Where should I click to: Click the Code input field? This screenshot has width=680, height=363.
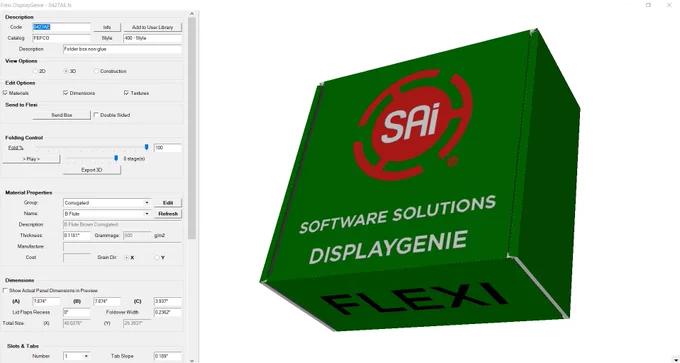tap(62, 27)
